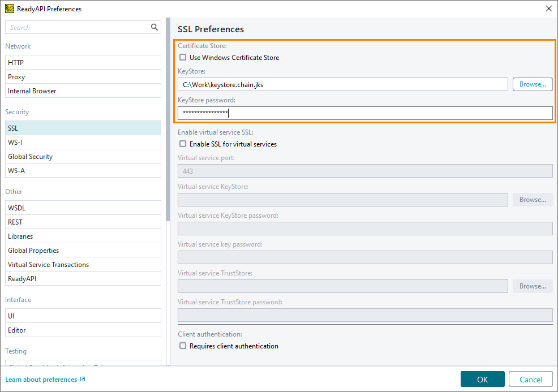Screen dimensions: 558x392
Task: Click the search magnifier icon
Action: 153,27
